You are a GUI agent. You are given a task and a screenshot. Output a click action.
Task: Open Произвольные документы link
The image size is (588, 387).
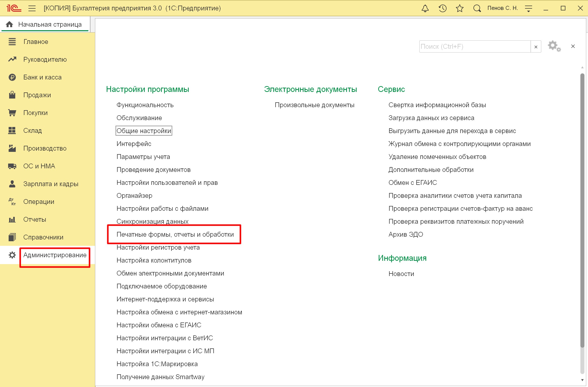[x=314, y=105]
